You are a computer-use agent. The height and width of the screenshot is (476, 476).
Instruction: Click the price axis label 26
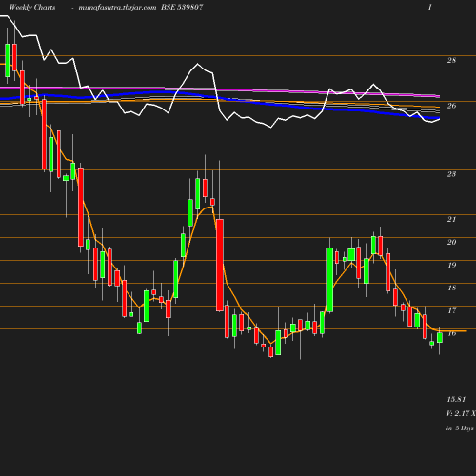click(451, 106)
